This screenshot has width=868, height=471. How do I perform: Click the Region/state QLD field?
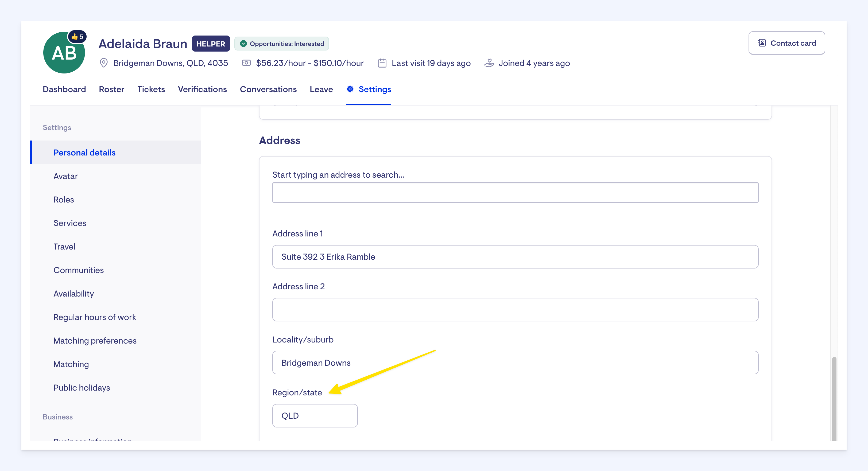click(x=315, y=415)
